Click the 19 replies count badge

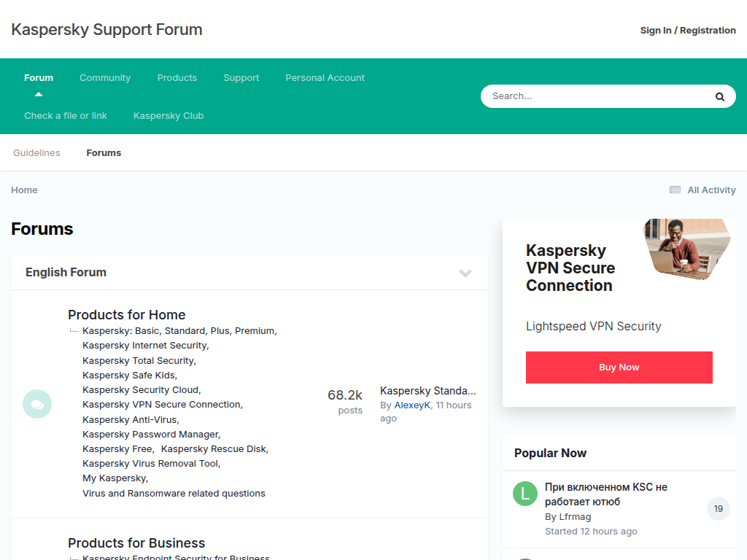[x=718, y=509]
